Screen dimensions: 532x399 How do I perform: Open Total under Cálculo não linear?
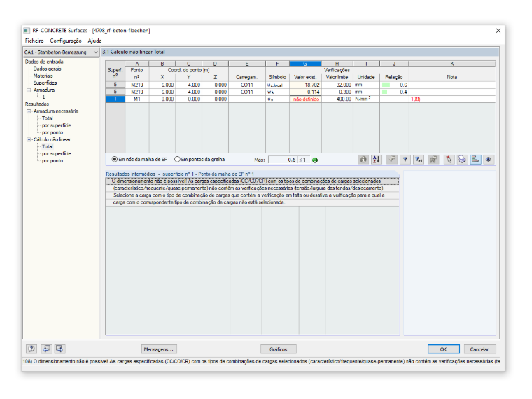pyautogui.click(x=47, y=147)
